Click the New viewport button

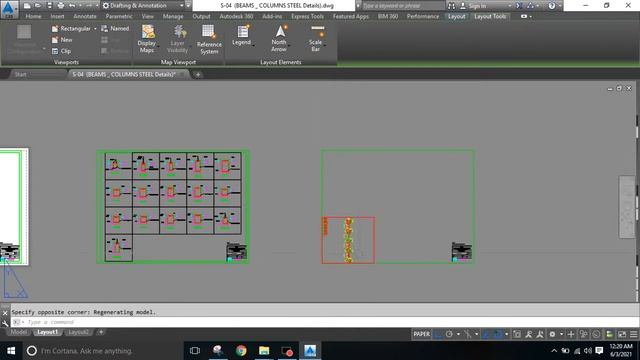point(62,40)
